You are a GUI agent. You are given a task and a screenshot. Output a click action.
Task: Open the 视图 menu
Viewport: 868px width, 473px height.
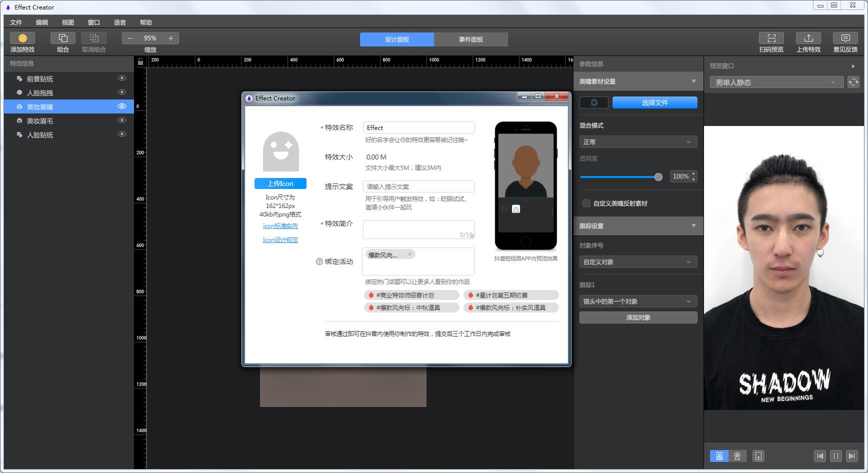point(67,22)
